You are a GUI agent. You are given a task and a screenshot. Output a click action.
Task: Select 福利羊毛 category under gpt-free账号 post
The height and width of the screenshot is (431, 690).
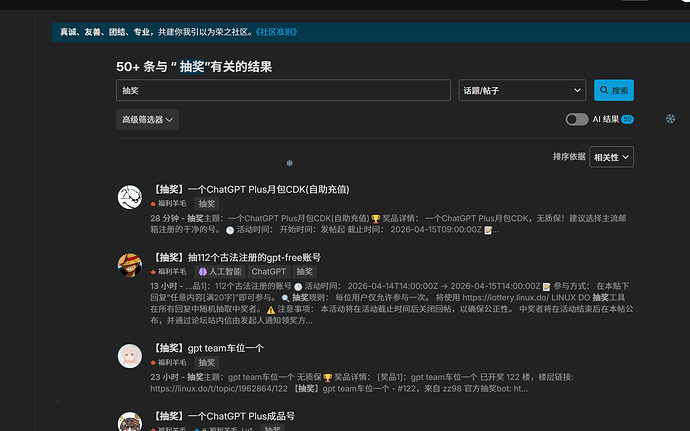tap(168, 272)
